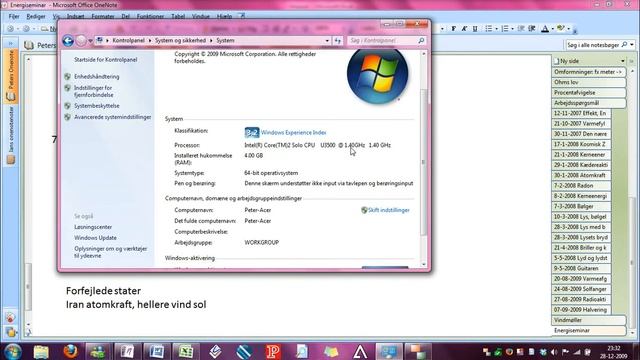This screenshot has height=360, width=640.
Task: Click the refresh icon beside the address bar
Action: pyautogui.click(x=338, y=41)
